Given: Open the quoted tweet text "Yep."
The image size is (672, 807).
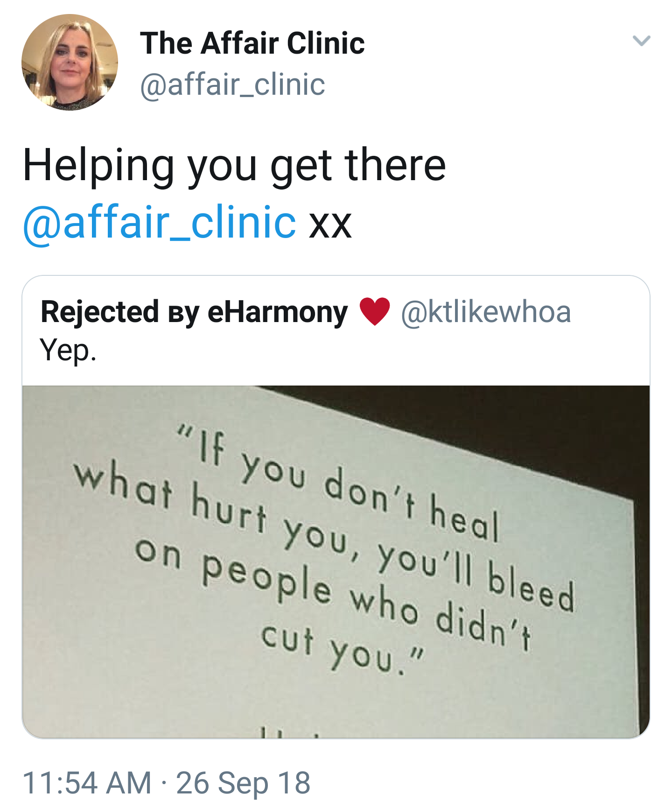Looking at the screenshot, I should coord(68,350).
